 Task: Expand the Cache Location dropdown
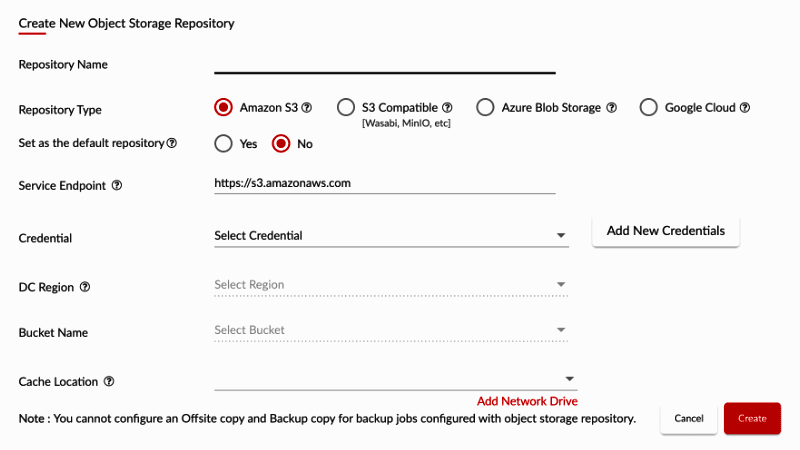(x=395, y=379)
